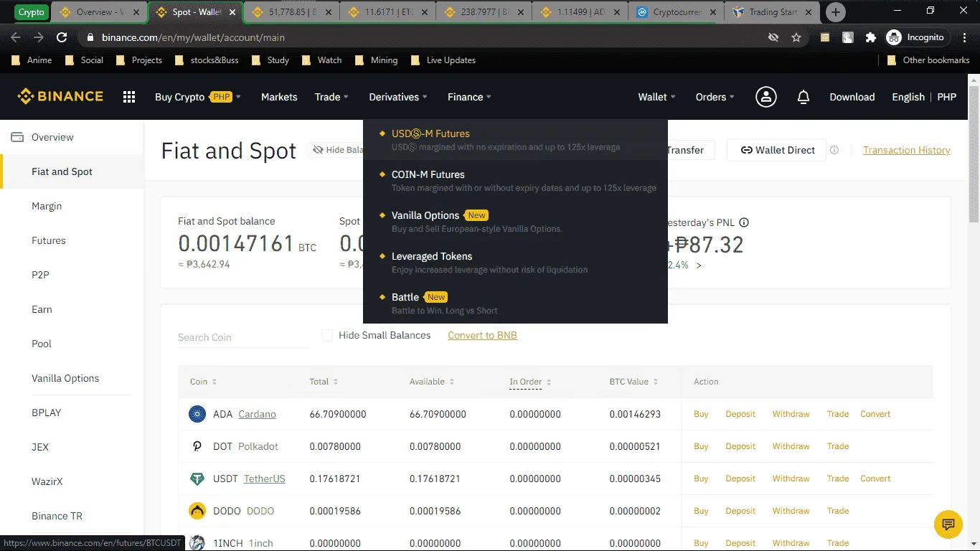Screen dimensions: 980x551
Task: Expand the Trade dropdown
Action: [331, 97]
